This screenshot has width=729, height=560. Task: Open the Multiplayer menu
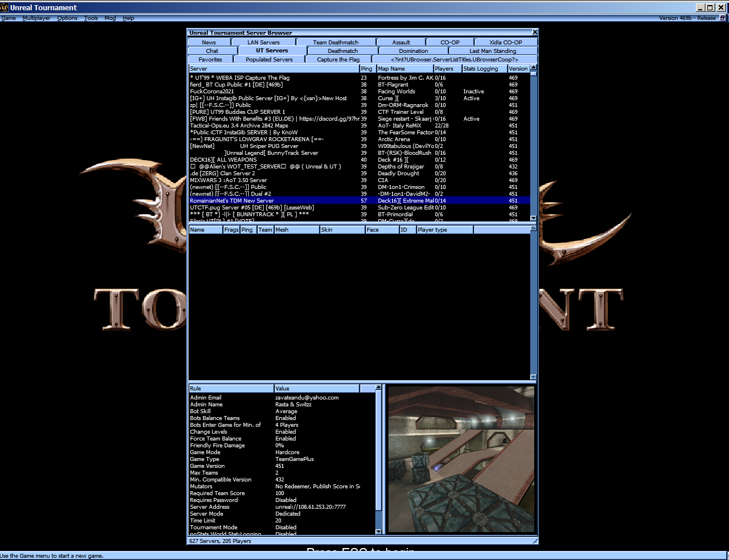click(x=36, y=18)
